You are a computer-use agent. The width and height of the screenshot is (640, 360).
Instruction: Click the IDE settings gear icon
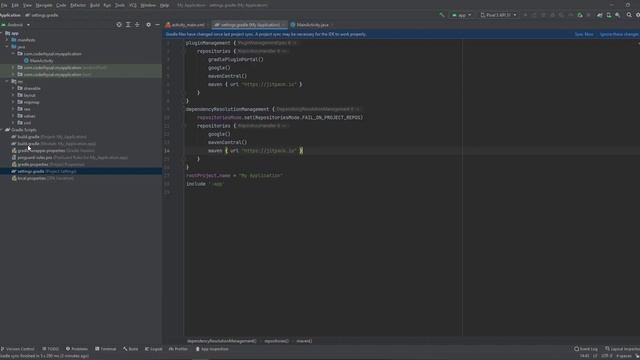click(x=638, y=15)
